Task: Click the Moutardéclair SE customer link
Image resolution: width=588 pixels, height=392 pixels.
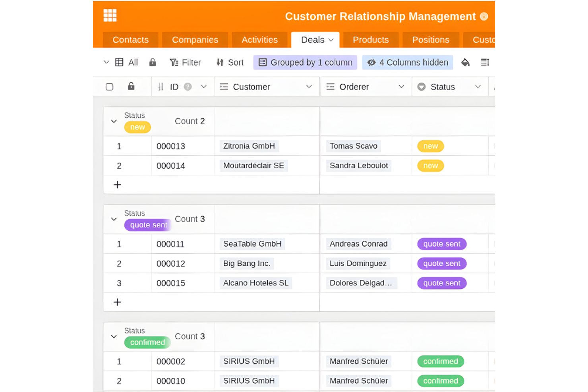Action: click(253, 166)
